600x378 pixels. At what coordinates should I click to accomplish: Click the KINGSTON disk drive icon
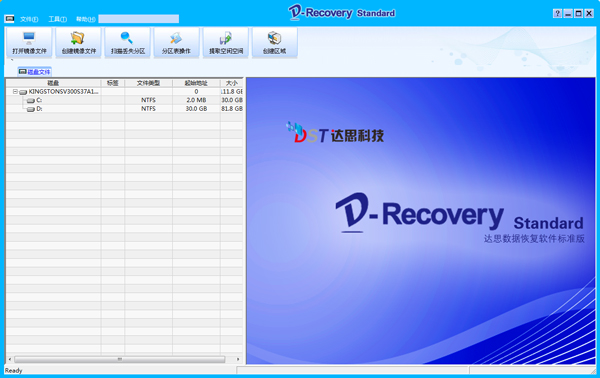(x=23, y=92)
